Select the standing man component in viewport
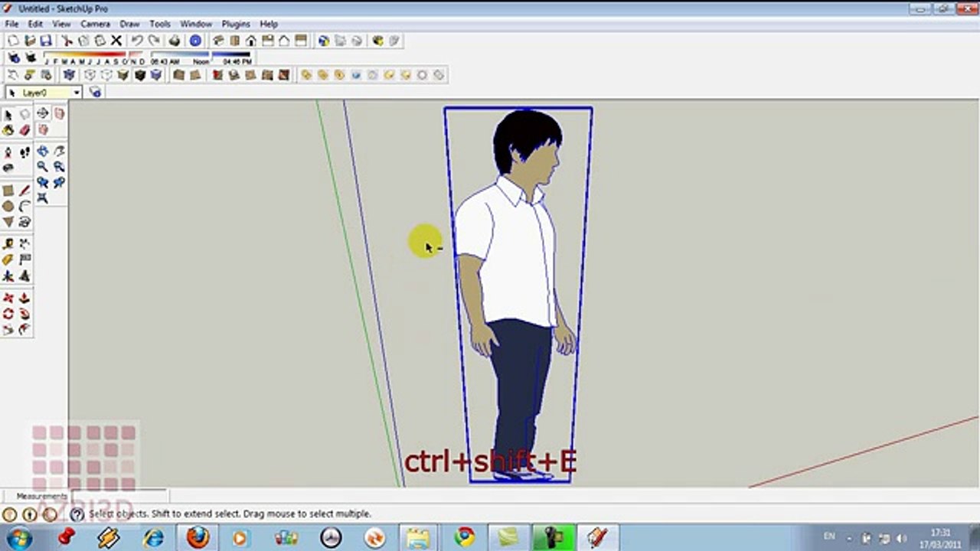This screenshot has height=551, width=980. [518, 295]
